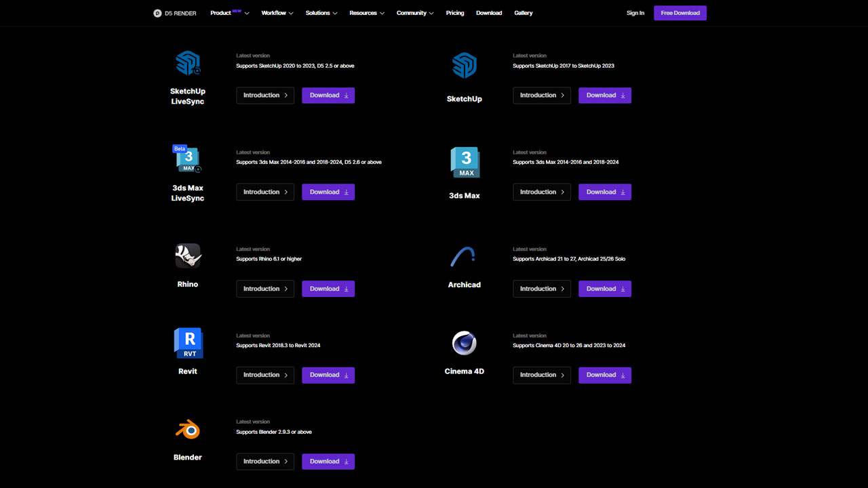Open Cinema 4D Introduction

tap(542, 375)
